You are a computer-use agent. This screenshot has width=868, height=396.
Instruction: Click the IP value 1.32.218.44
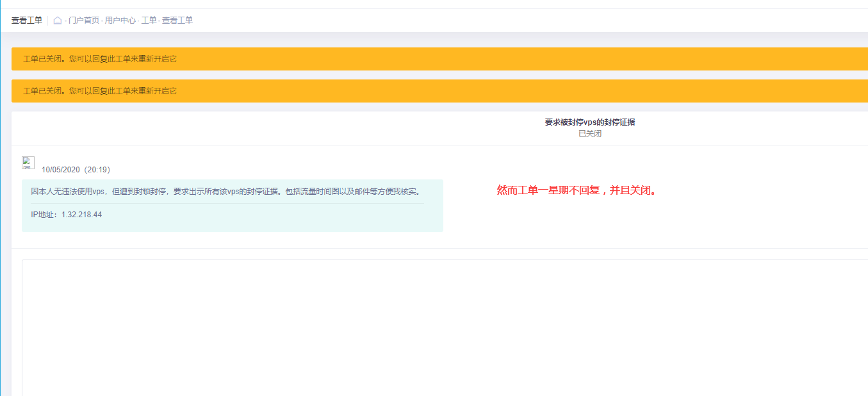coord(81,215)
